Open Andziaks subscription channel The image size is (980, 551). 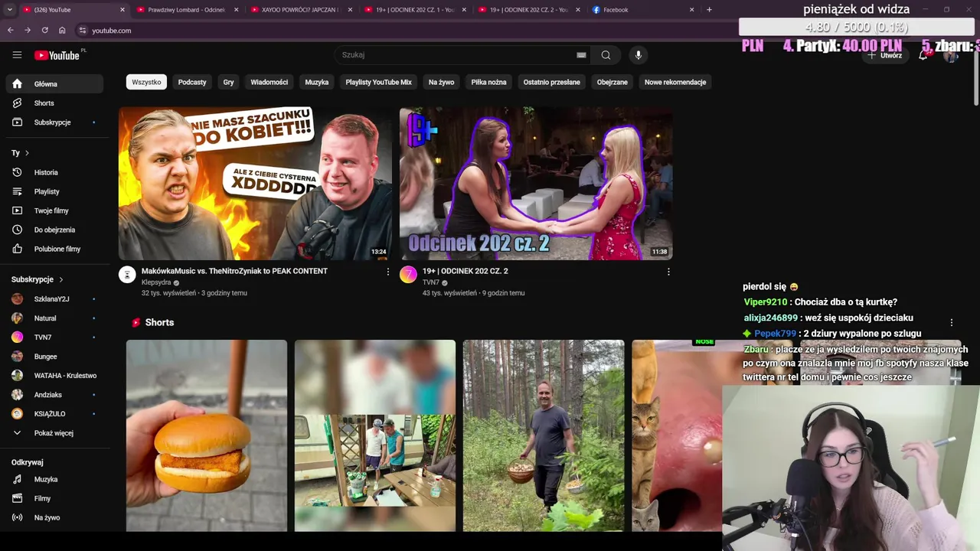click(x=54, y=395)
